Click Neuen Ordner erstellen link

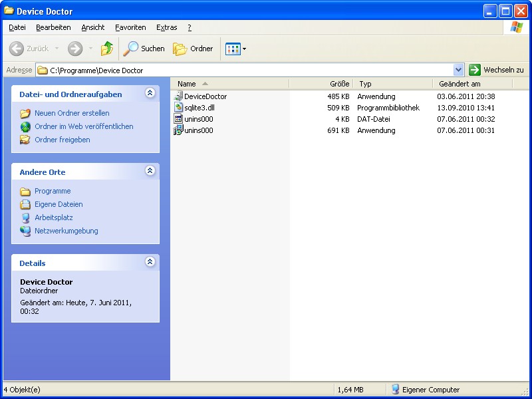point(72,113)
